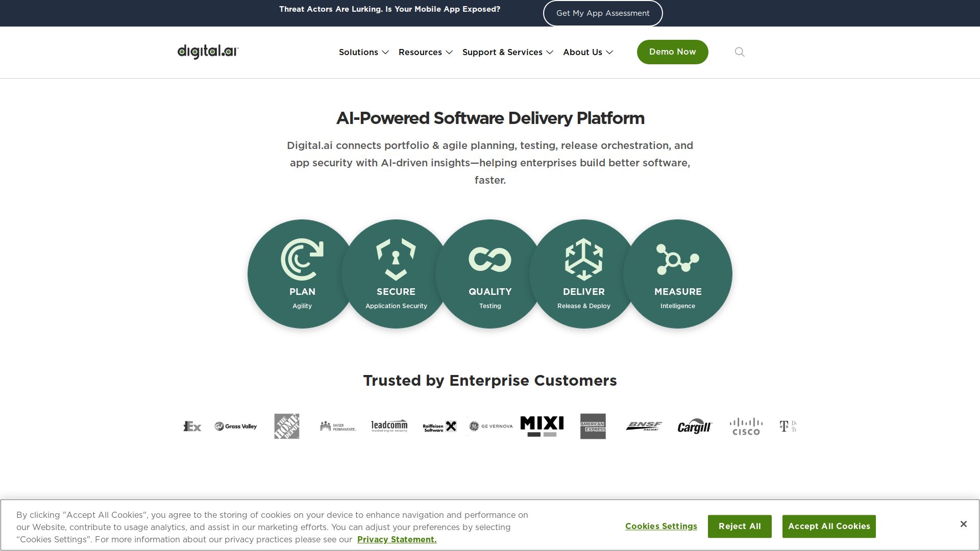This screenshot has height=551, width=980.
Task: Select the Measure Intelligence icon
Action: point(678,259)
